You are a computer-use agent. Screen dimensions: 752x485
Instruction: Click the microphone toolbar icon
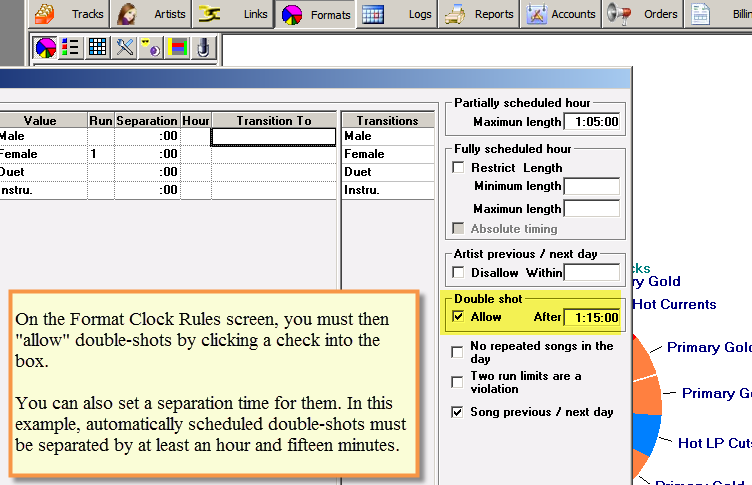coord(203,47)
